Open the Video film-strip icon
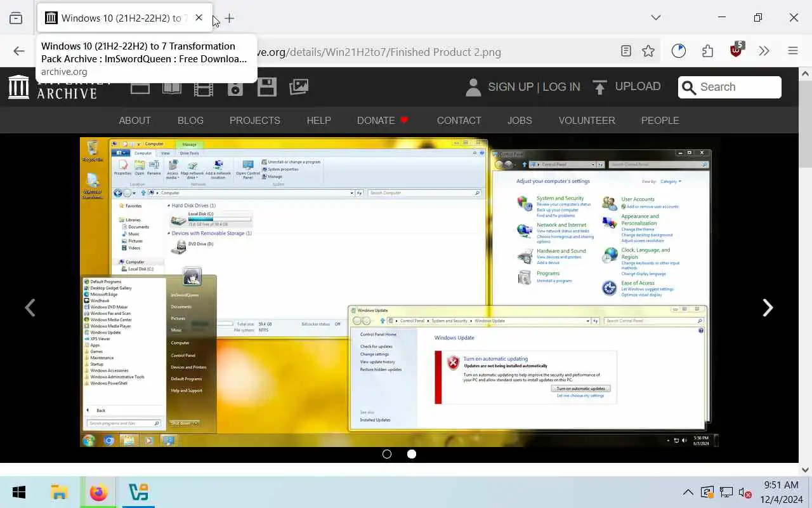The image size is (812, 508). [x=204, y=87]
